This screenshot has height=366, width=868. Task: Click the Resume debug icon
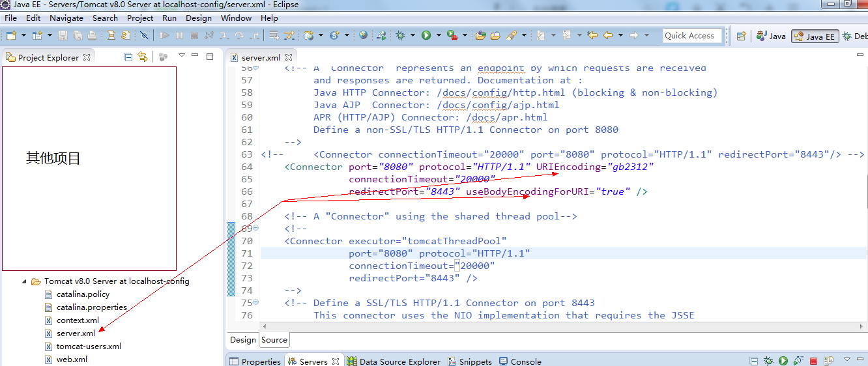[164, 35]
